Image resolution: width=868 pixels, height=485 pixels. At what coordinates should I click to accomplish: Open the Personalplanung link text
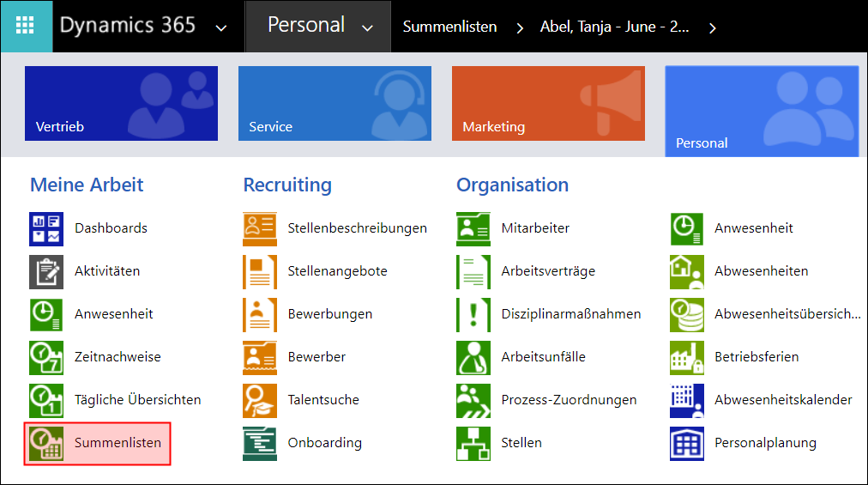pos(765,443)
